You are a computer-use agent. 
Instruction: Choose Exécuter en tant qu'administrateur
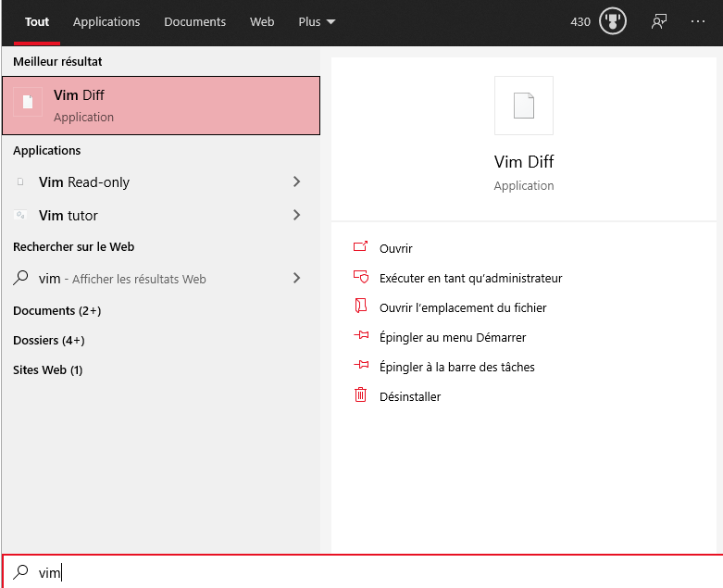coord(471,278)
